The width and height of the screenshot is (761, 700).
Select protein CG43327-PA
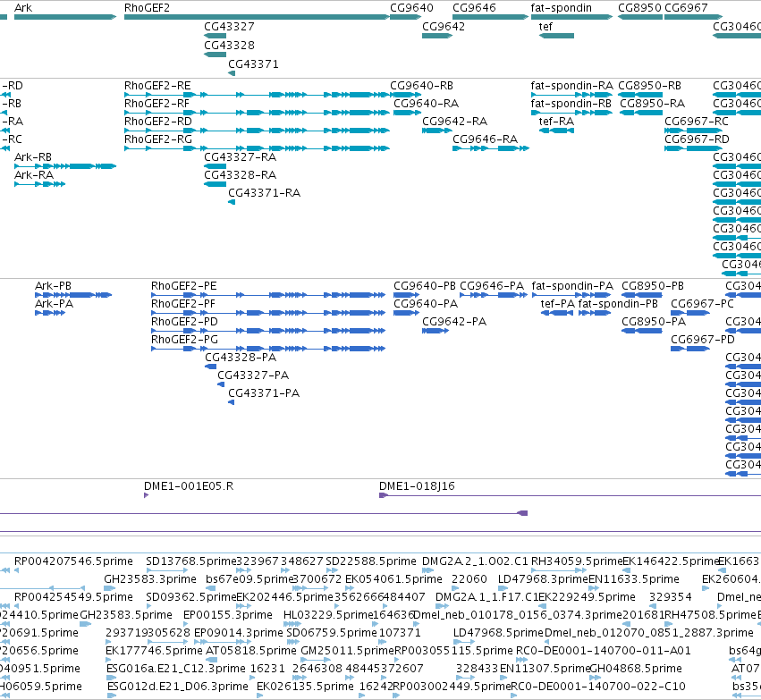[221, 384]
